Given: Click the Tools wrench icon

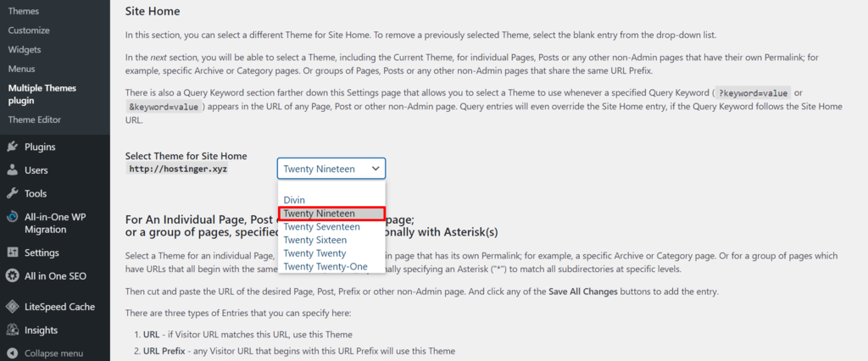Looking at the screenshot, I should click(x=12, y=194).
